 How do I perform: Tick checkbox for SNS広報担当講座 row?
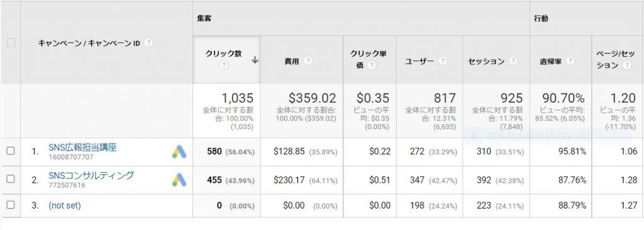tap(11, 151)
